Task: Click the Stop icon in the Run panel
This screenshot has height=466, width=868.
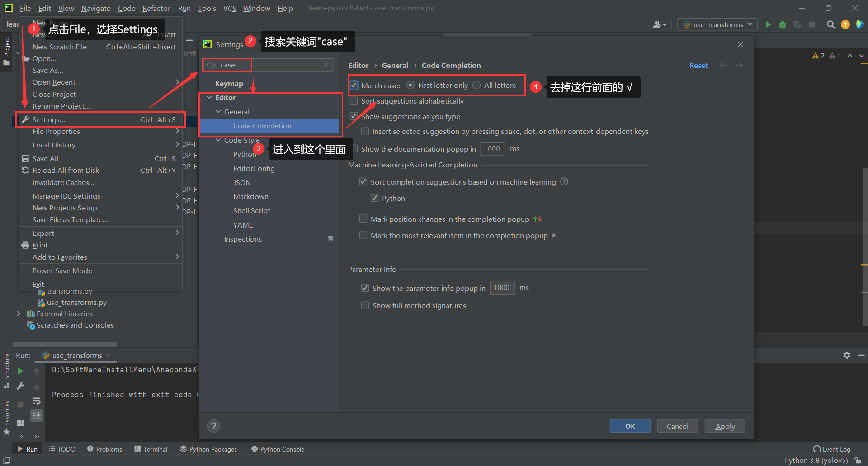Action: pos(20,404)
